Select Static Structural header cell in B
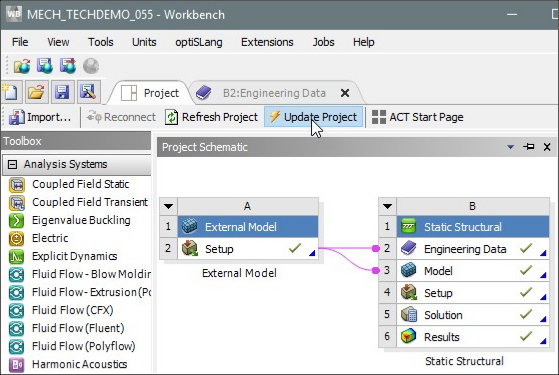Screen dimensions: 559x375 click(473, 227)
